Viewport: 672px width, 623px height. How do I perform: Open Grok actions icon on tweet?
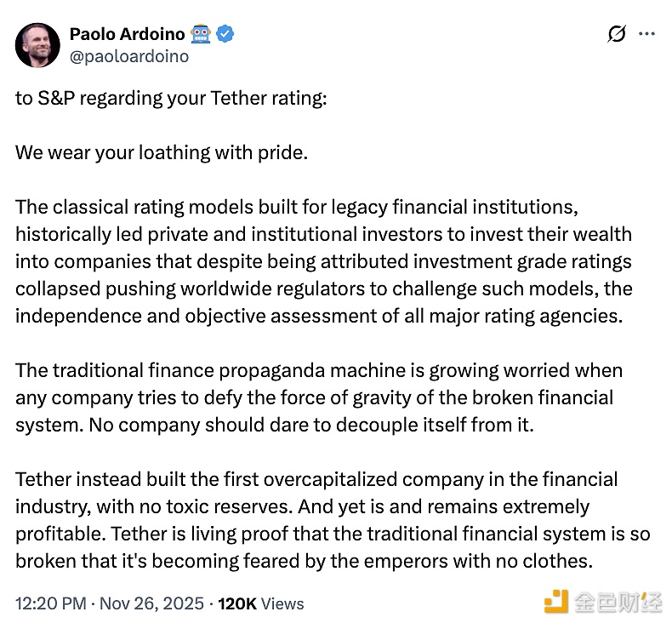click(617, 34)
